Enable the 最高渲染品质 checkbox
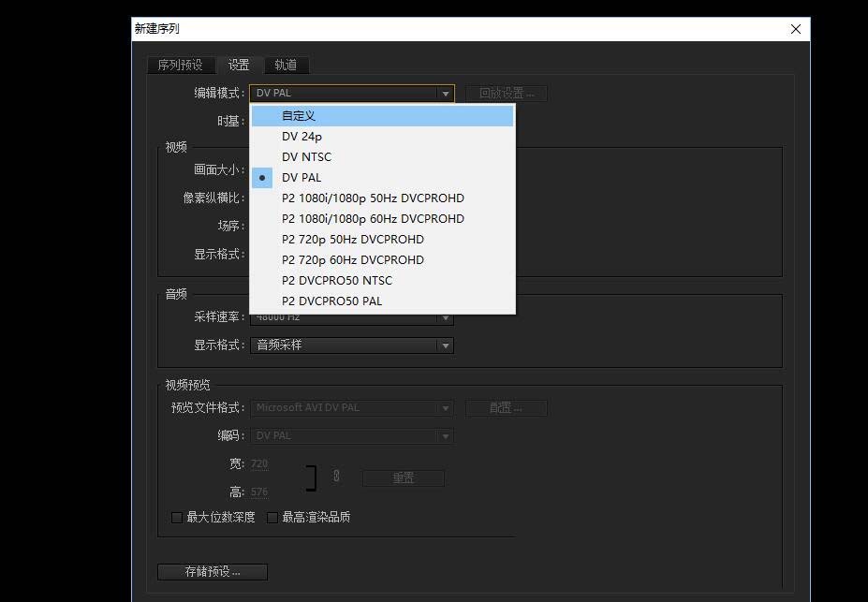The width and height of the screenshot is (868, 602). [272, 516]
